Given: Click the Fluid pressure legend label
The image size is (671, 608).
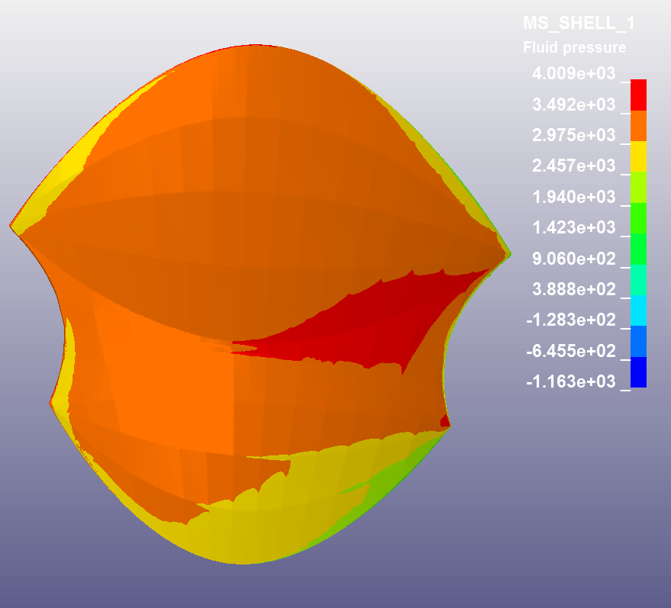Looking at the screenshot, I should pyautogui.click(x=574, y=47).
